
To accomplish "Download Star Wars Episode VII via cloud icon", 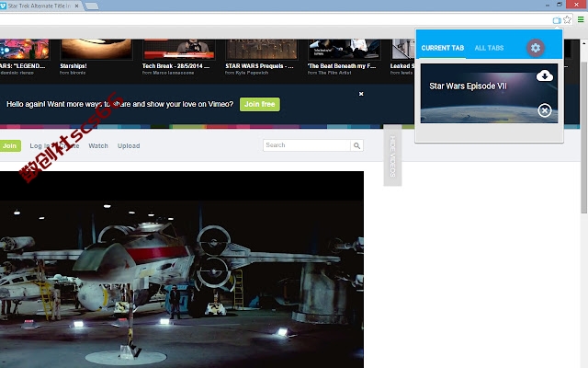I will point(545,75).
